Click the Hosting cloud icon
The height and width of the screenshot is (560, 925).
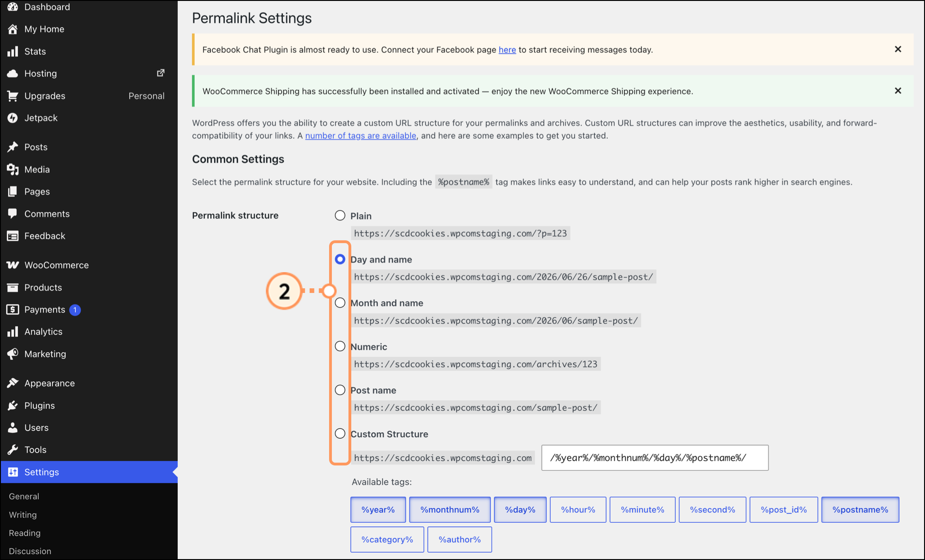[x=13, y=73]
